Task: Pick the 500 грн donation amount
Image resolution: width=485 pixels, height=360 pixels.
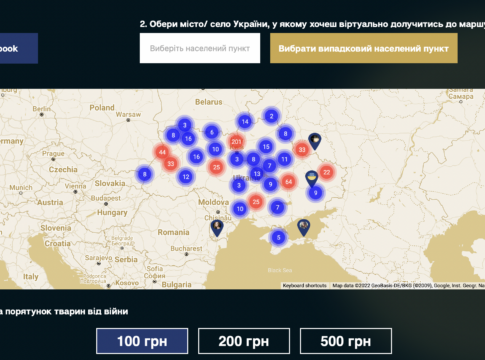Action: (346, 341)
